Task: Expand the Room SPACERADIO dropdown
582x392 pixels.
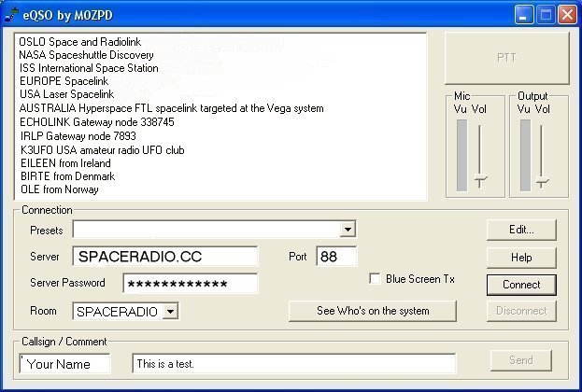Action: pos(170,312)
